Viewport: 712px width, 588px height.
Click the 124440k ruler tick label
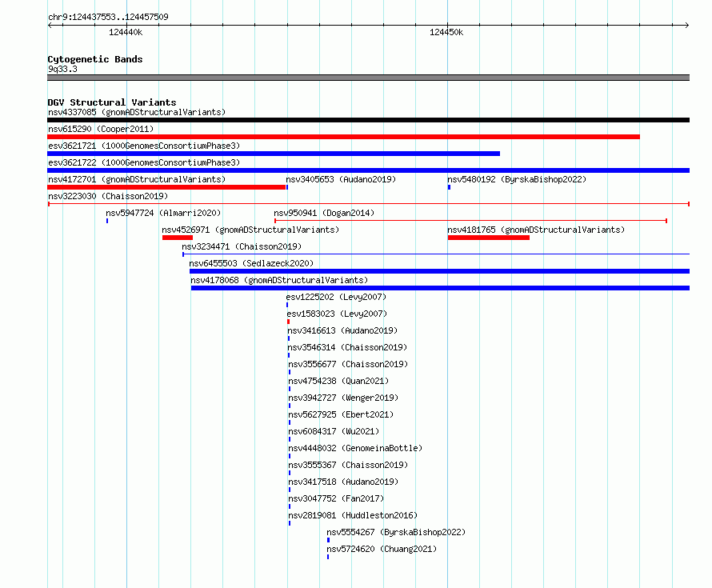click(x=126, y=32)
